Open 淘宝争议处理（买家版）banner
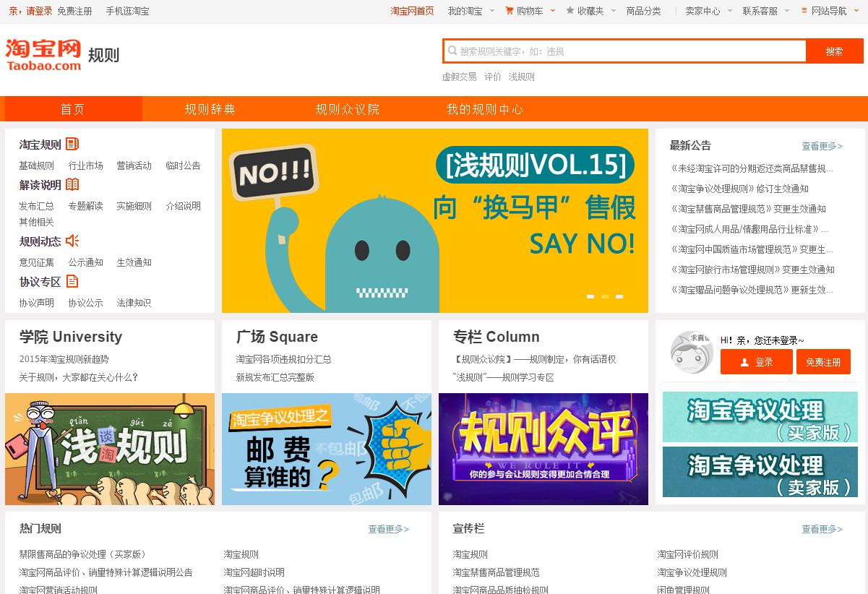This screenshot has height=594, width=868. [760, 417]
